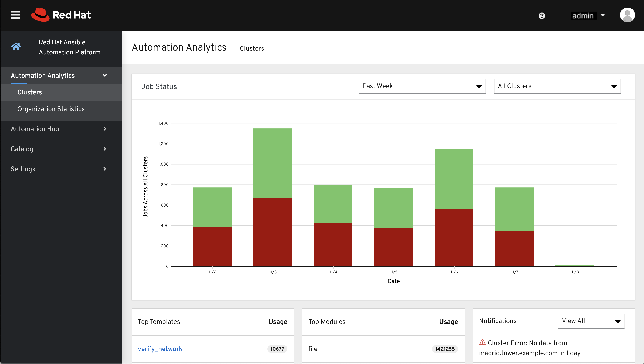
Task: Click the red bar segment for 11/6
Action: [x=454, y=237]
